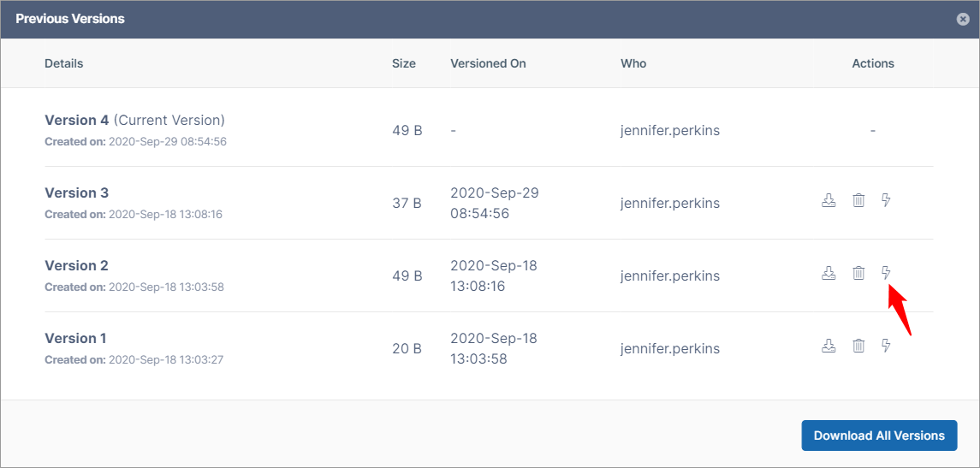Viewport: 980px width, 468px height.
Task: Download Version 2 of the file
Action: coord(829,273)
